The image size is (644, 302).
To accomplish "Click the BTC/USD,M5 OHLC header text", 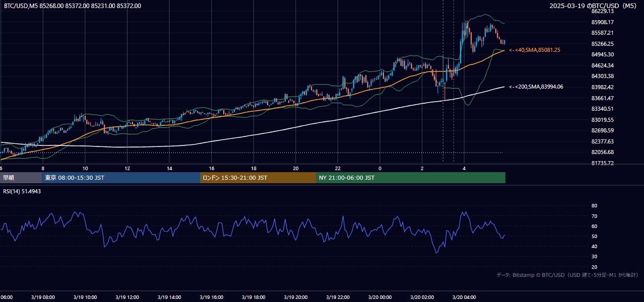I will (x=73, y=6).
